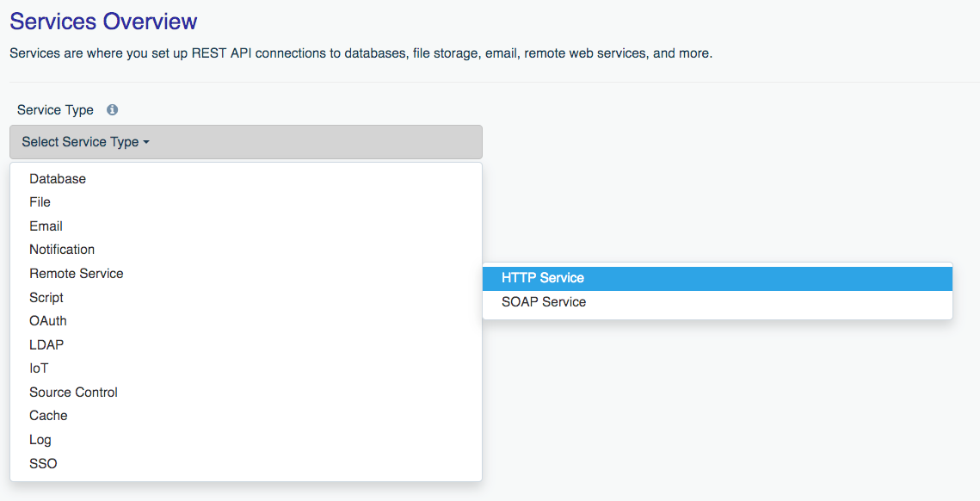This screenshot has width=980, height=501.
Task: Pick Email in the dropdown list
Action: click(x=46, y=226)
